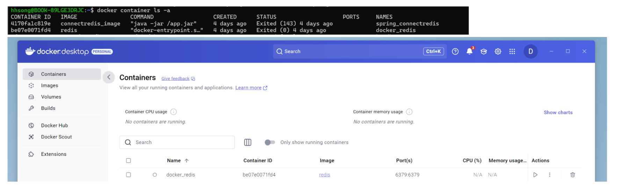Click the PERSONAL plan badge

tap(102, 52)
